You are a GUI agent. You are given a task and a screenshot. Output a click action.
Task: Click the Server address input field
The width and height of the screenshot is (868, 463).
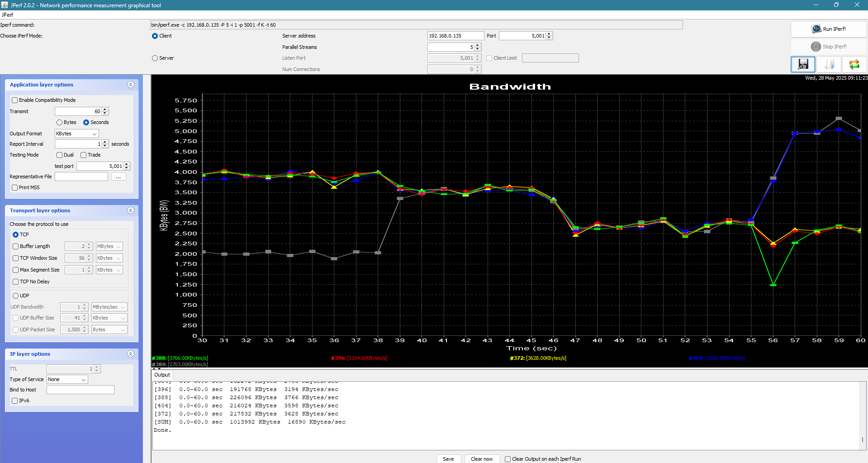click(x=455, y=36)
